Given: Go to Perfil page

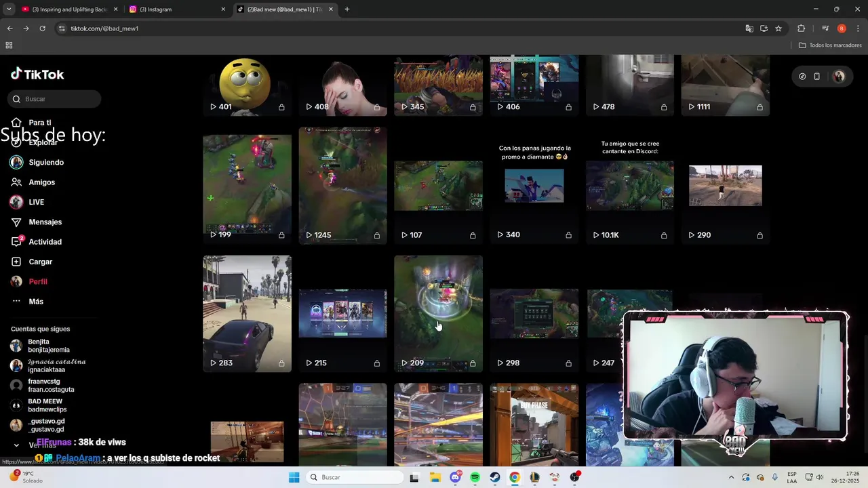Looking at the screenshot, I should click(x=38, y=281).
